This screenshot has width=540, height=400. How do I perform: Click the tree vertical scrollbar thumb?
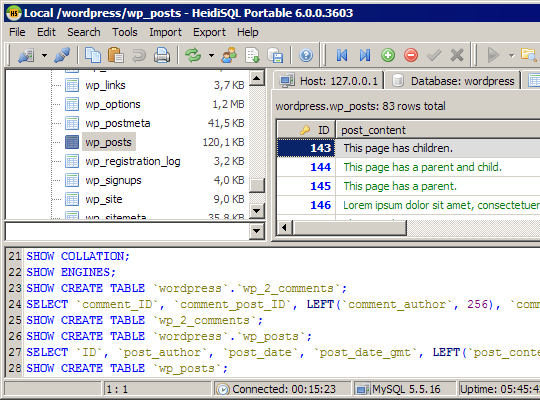257,185
